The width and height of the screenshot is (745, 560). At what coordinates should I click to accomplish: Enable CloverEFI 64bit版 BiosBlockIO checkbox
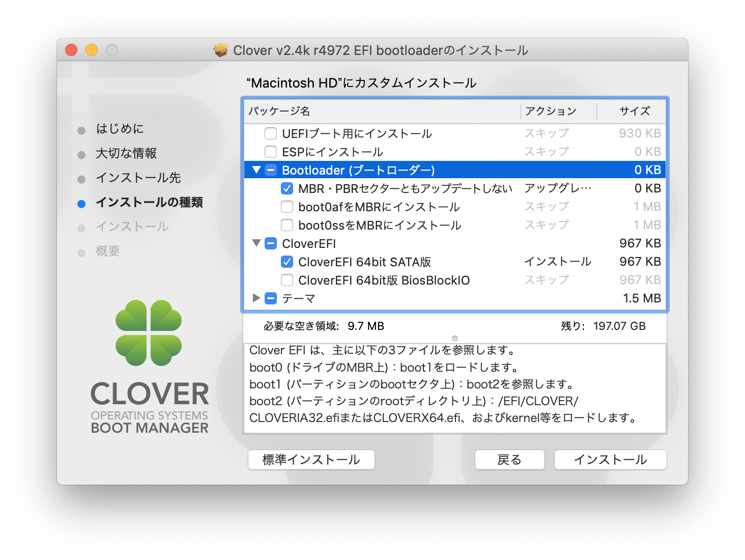click(287, 281)
